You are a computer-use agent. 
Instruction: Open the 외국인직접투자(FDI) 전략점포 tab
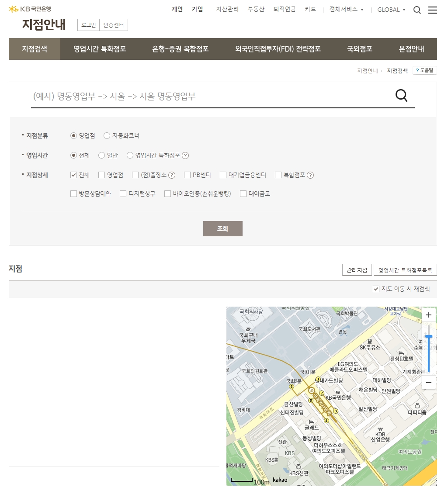point(278,49)
